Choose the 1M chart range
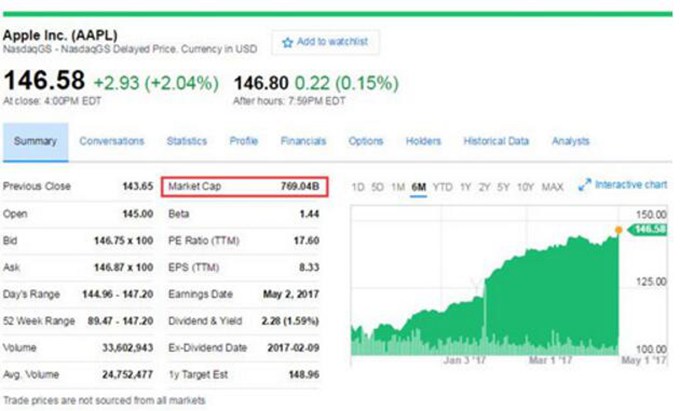 coord(396,187)
